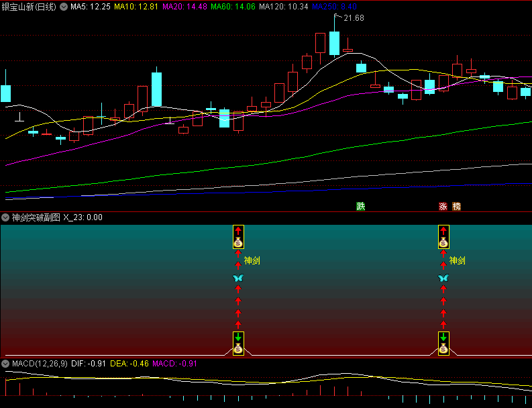Image resolution: width=532 pixels, height=408 pixels.
Task: Click the right signal's butterfly icon
Action: (443, 278)
